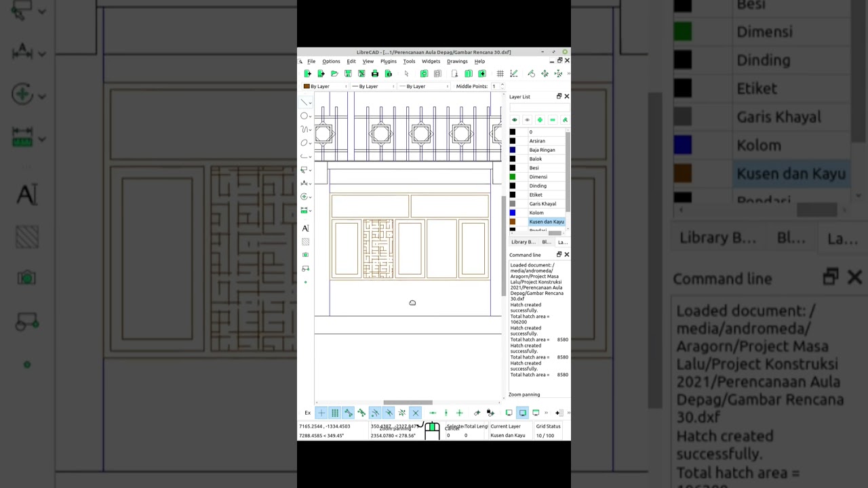
Task: Click the Ex exclusive snap mode button
Action: (x=307, y=413)
